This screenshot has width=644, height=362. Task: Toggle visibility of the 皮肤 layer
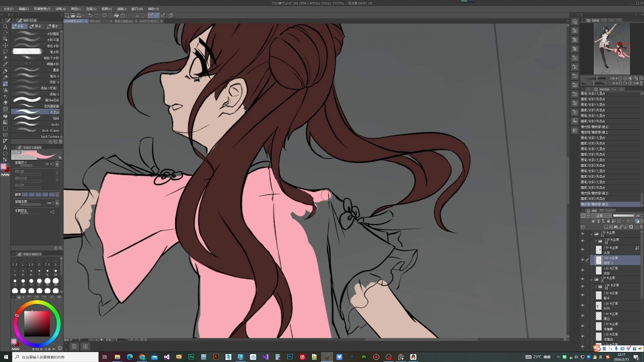(x=583, y=270)
